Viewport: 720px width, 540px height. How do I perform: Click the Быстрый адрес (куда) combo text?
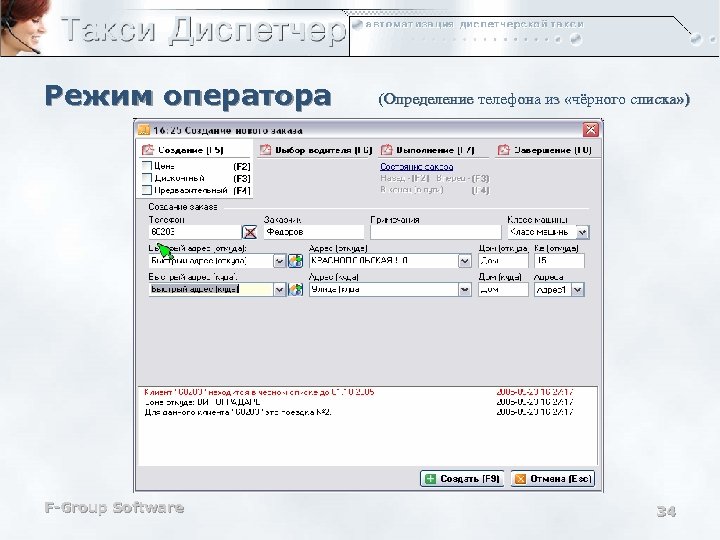click(x=211, y=289)
